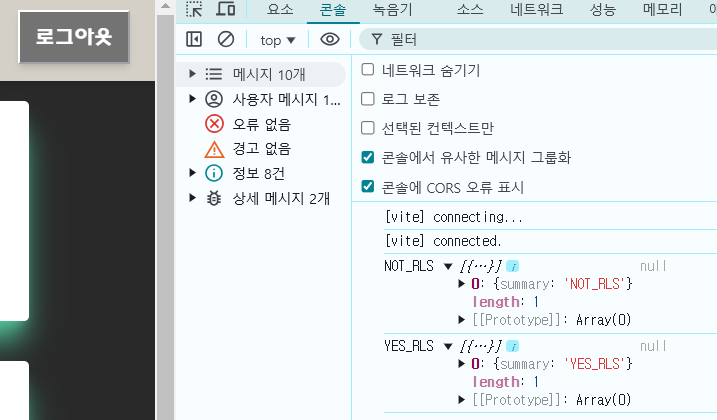Screen dimensions: 717x420
Task: Expand the 메시지 10개 group
Action: (193, 74)
